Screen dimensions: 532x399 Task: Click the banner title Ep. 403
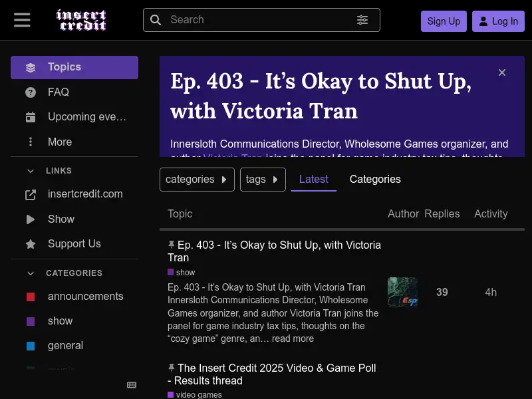pos(321,96)
